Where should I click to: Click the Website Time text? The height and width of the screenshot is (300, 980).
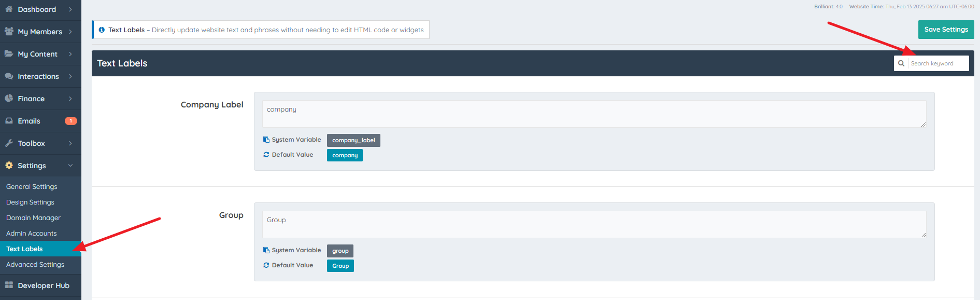(x=912, y=7)
